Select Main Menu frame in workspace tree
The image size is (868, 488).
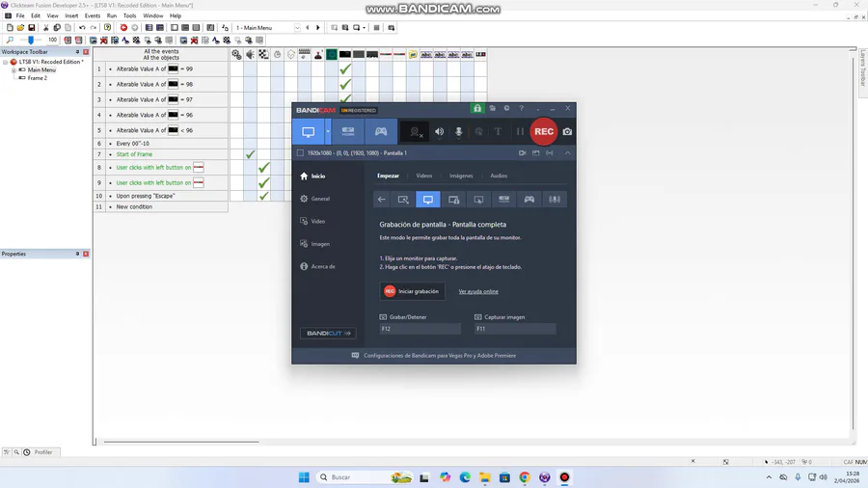(41, 70)
